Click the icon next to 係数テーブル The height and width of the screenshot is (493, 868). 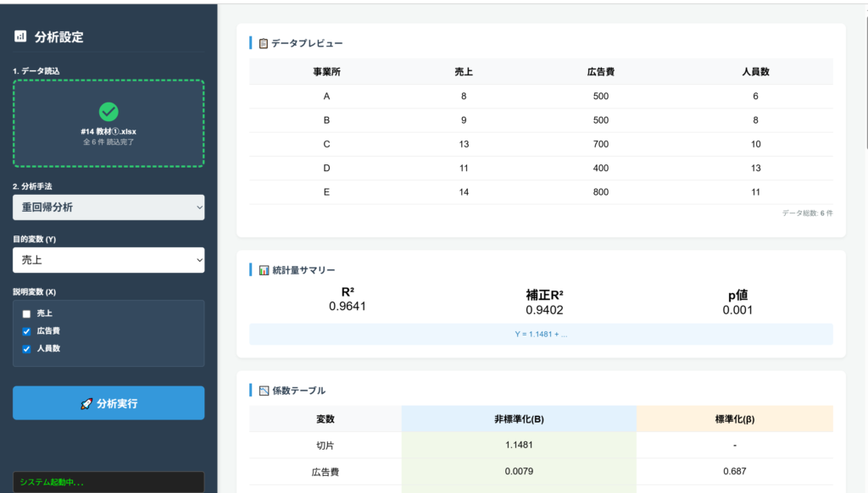263,391
